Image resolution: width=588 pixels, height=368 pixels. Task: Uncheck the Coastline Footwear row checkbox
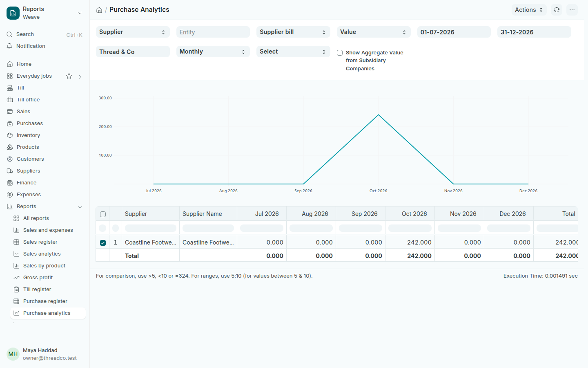pos(103,243)
